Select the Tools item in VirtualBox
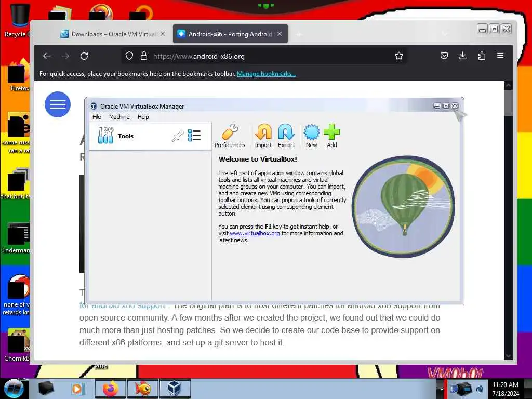 150,136
